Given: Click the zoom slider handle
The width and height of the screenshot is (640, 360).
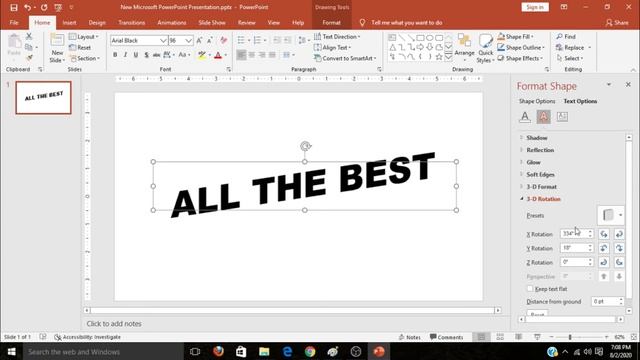Looking at the screenshot, I should point(570,337).
